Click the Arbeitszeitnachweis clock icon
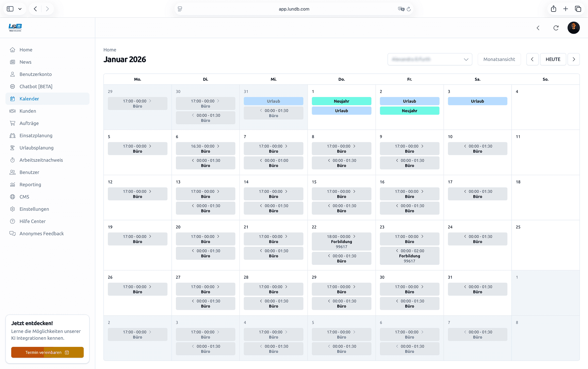This screenshot has width=588, height=369. pyautogui.click(x=12, y=160)
